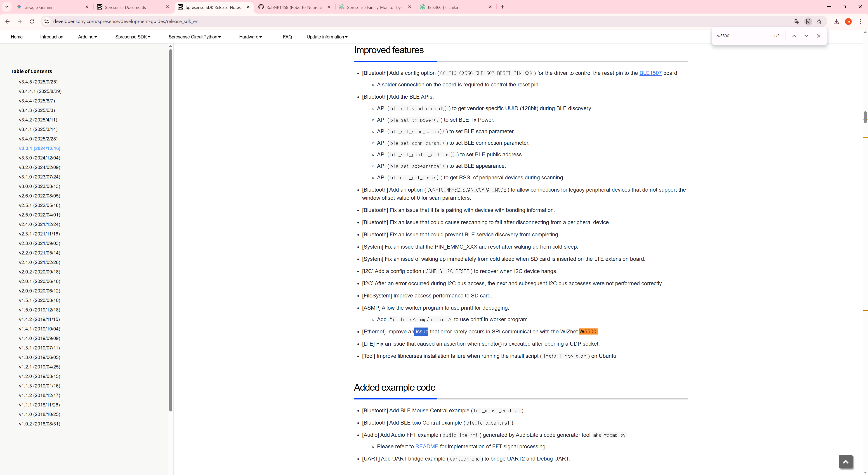Open the Chrome three-dot menu
Screen dimensions: 868x475
(x=860, y=21)
